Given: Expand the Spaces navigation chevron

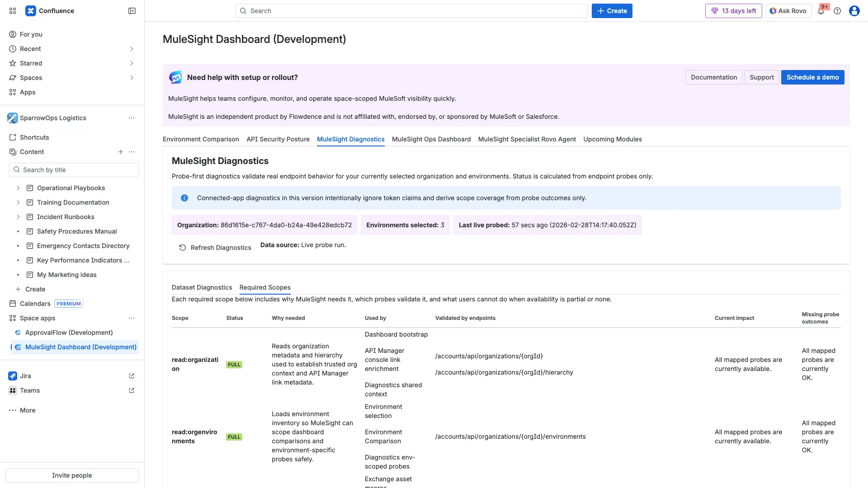Looking at the screenshot, I should [x=132, y=78].
